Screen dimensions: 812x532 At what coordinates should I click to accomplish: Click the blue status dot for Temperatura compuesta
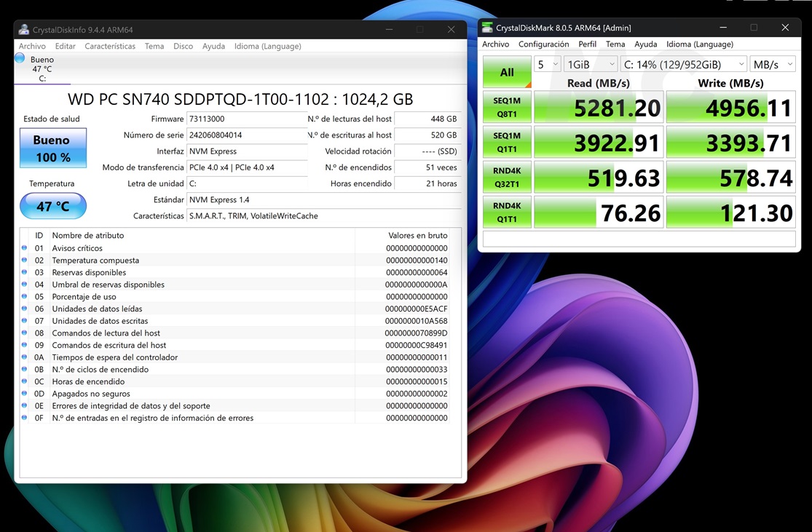pos(24,260)
